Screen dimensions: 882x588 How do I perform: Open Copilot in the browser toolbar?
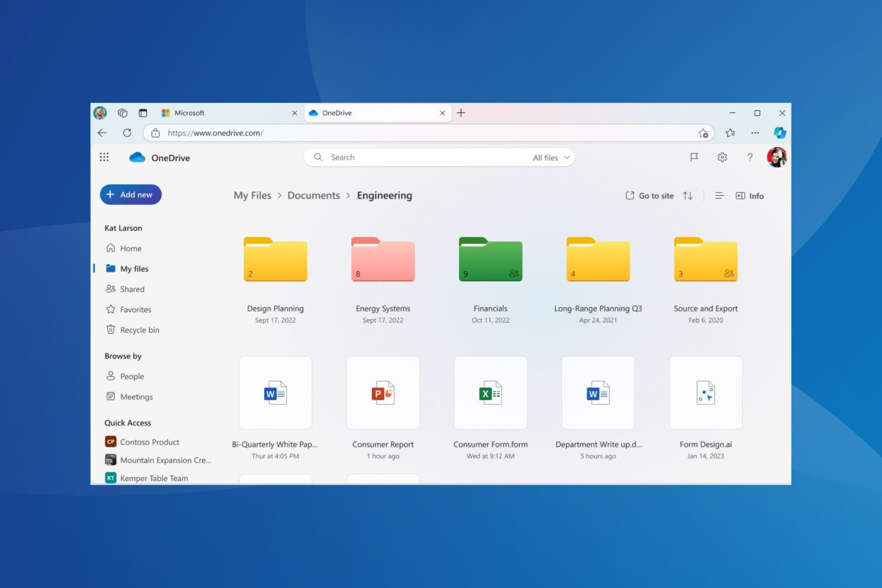779,133
